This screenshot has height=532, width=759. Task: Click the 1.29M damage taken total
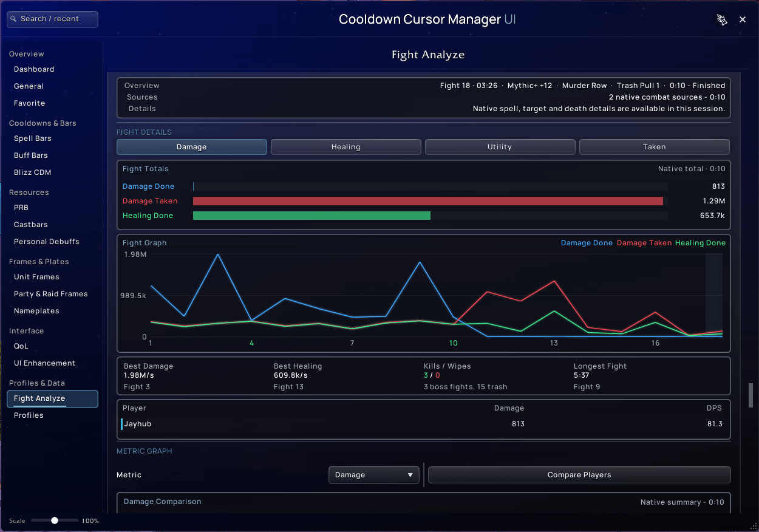(714, 201)
